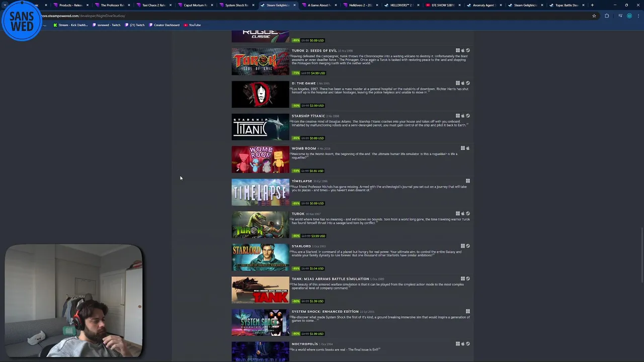Image resolution: width=644 pixels, height=362 pixels.
Task: Switch to The Professor tab
Action: [x=112, y=5]
